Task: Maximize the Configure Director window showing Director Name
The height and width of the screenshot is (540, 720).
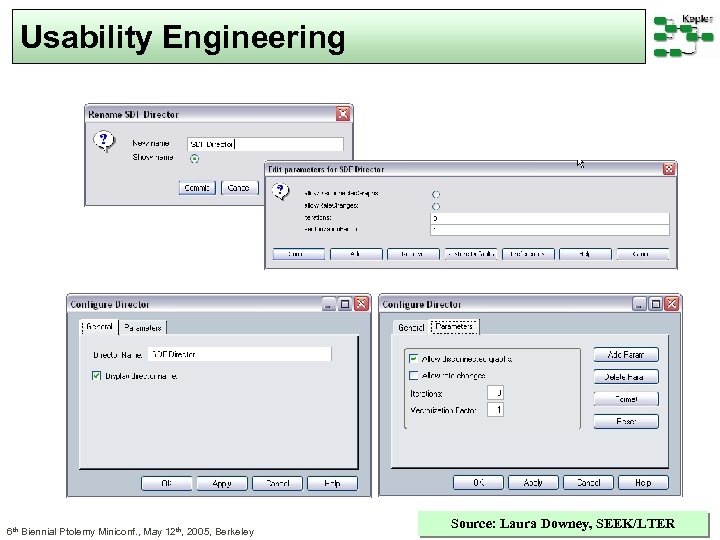Action: (345, 304)
